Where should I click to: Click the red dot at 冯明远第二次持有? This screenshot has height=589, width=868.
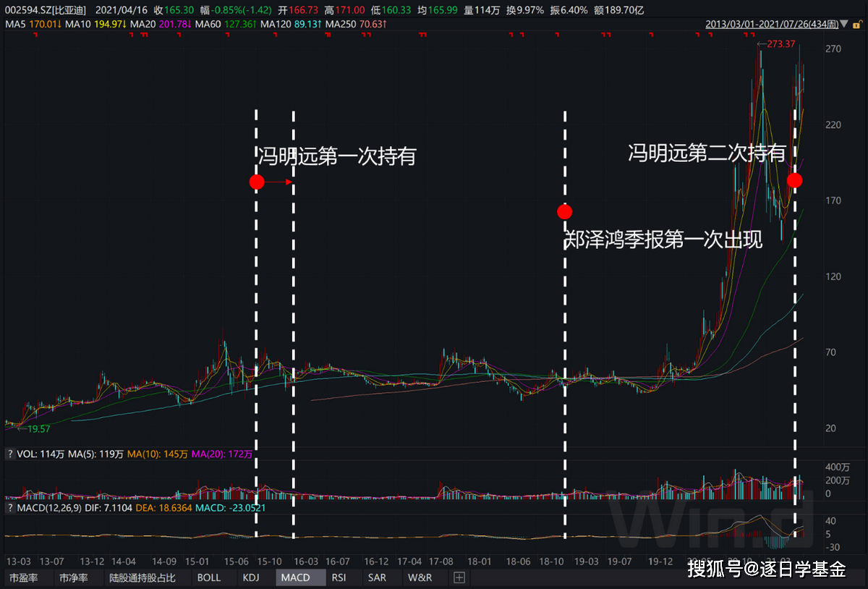pyautogui.click(x=794, y=180)
